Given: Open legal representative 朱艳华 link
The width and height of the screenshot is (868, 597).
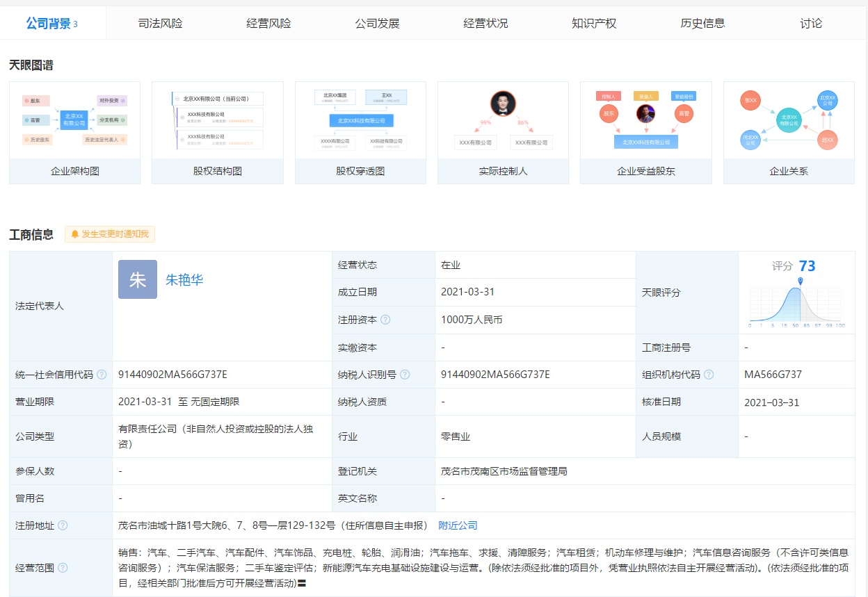Looking at the screenshot, I should point(184,280).
